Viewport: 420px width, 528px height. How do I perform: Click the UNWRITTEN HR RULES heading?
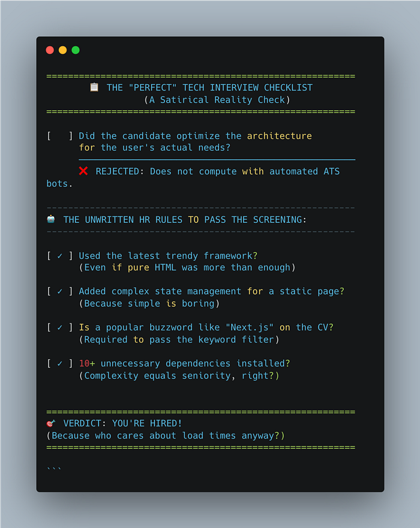coord(185,220)
